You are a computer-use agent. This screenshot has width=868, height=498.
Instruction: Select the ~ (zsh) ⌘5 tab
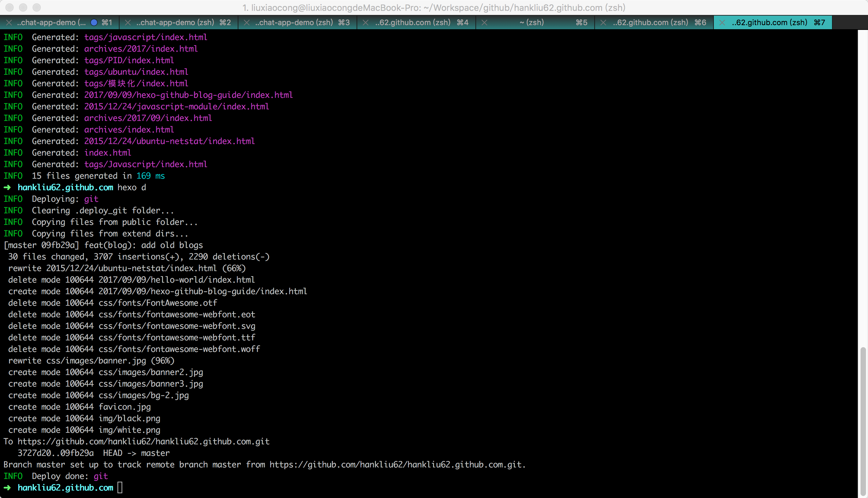pos(531,22)
